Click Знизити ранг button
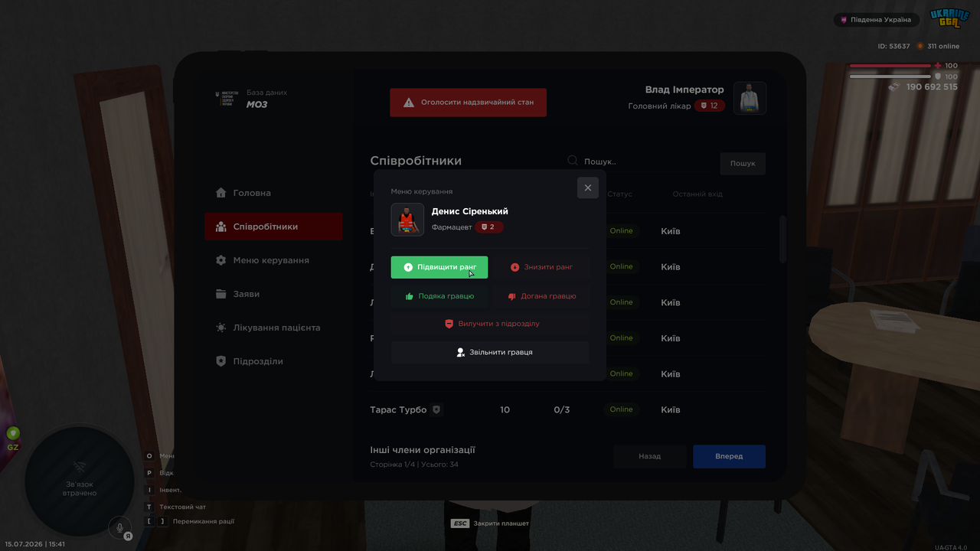Image resolution: width=980 pixels, height=551 pixels. point(541,267)
